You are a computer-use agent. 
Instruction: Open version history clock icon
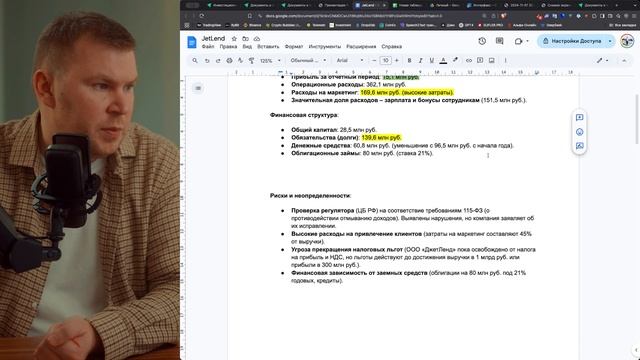click(x=482, y=41)
